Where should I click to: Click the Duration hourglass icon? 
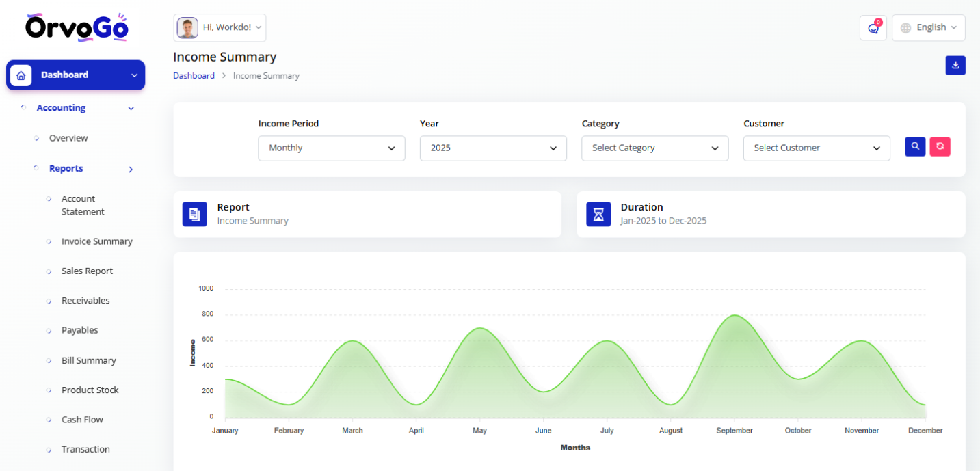(x=598, y=214)
